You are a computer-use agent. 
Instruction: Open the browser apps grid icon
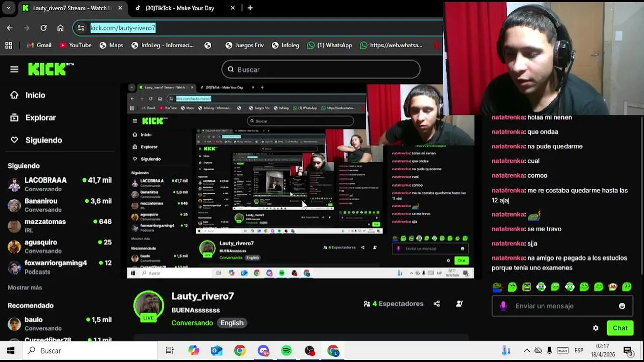(x=9, y=45)
